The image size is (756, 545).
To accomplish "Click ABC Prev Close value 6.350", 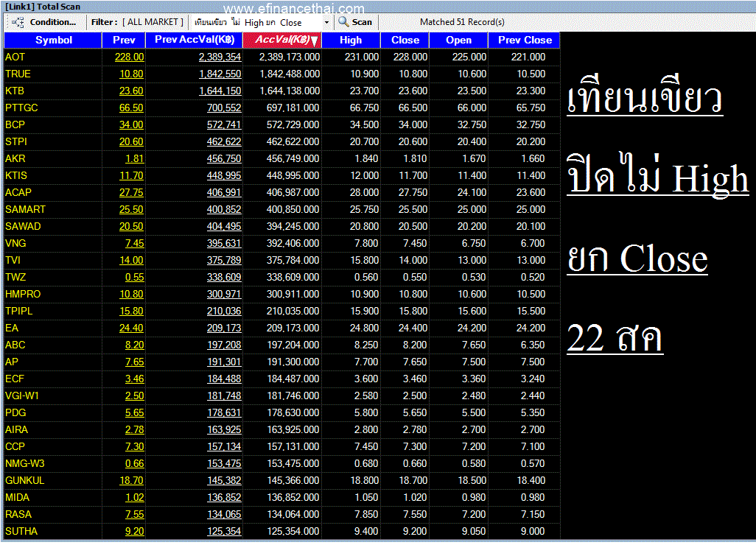I will tap(533, 345).
